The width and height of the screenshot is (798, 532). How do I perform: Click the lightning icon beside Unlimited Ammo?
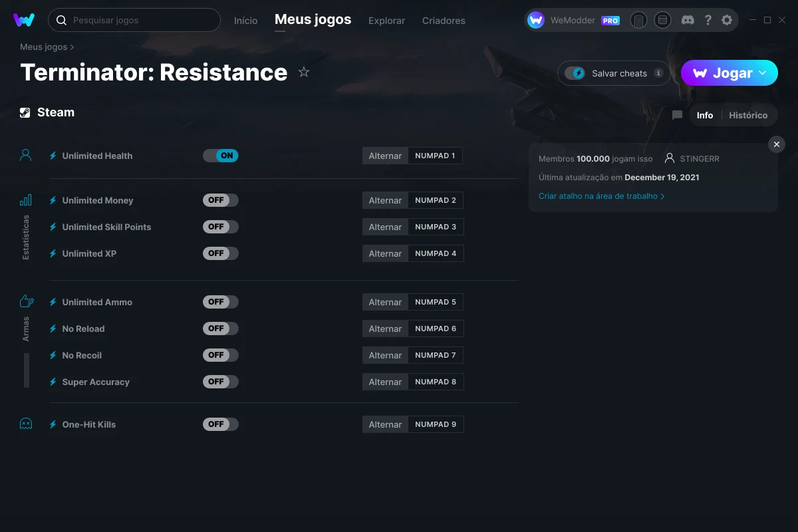click(53, 302)
